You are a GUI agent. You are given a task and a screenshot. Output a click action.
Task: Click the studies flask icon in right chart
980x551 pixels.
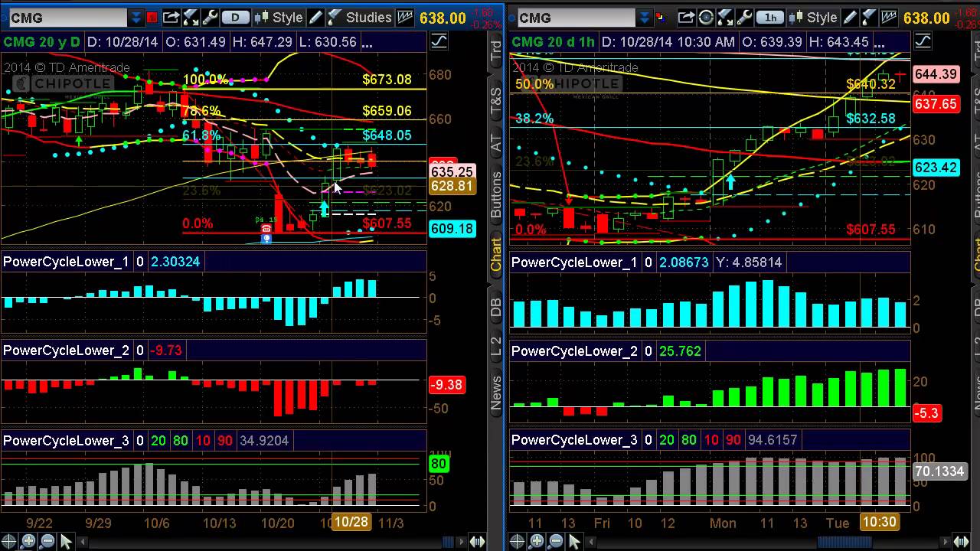click(869, 17)
